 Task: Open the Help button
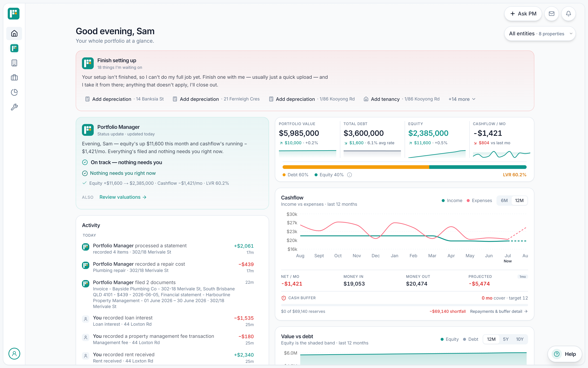click(565, 354)
